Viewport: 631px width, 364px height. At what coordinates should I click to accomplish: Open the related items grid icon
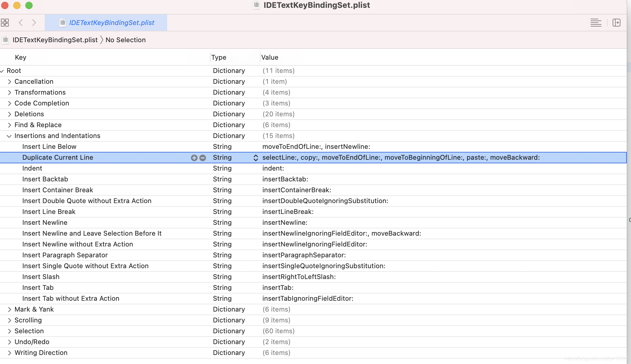(5, 22)
